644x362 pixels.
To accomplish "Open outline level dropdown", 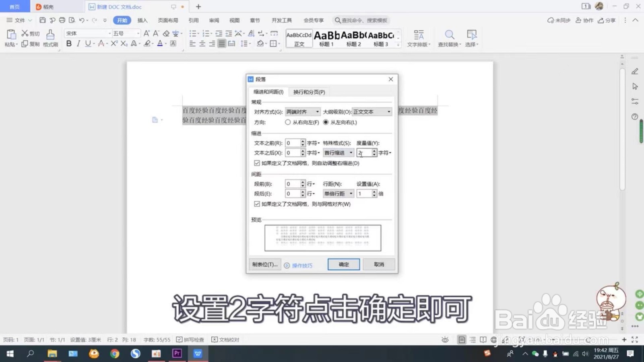I will tap(372, 112).
